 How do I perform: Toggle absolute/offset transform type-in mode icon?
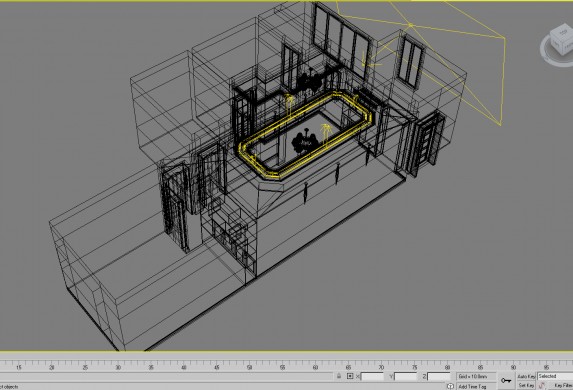[x=350, y=376]
